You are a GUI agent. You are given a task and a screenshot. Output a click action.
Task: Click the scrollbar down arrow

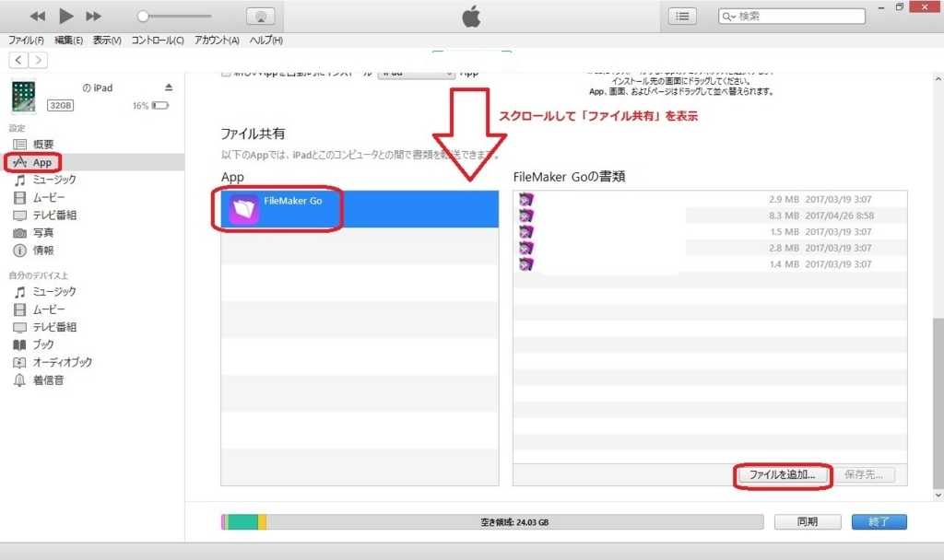coord(938,495)
